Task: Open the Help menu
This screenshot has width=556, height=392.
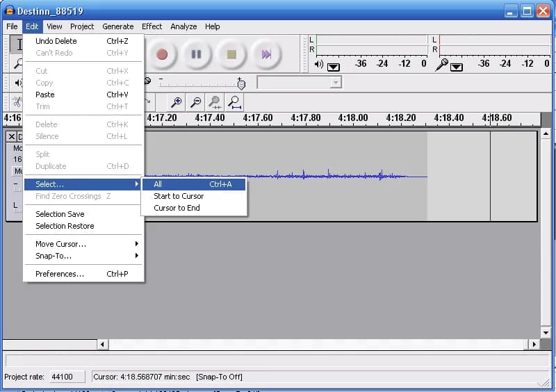Action: pyautogui.click(x=213, y=26)
